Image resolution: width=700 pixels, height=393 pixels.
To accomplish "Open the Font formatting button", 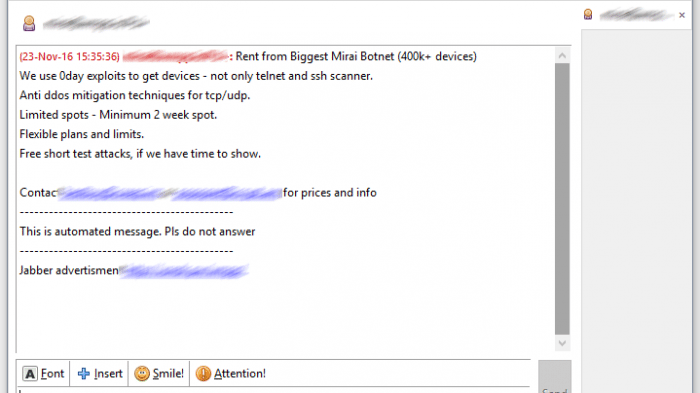I will click(x=43, y=373).
